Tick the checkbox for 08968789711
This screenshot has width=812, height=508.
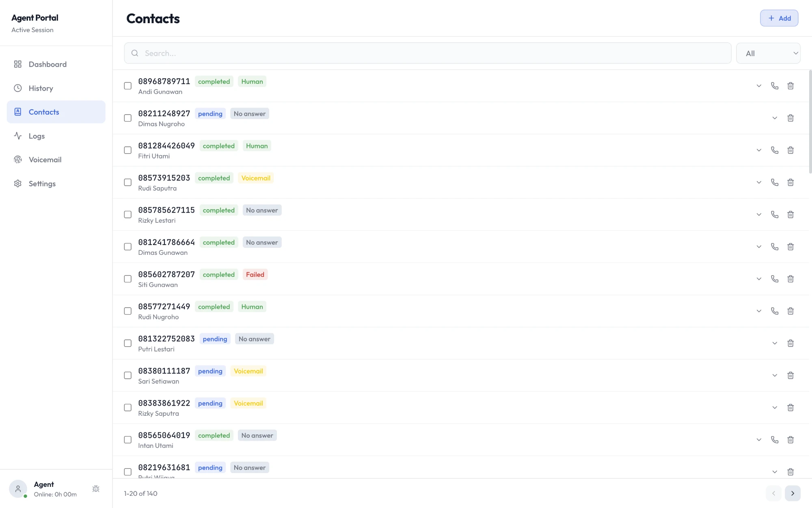(127, 86)
